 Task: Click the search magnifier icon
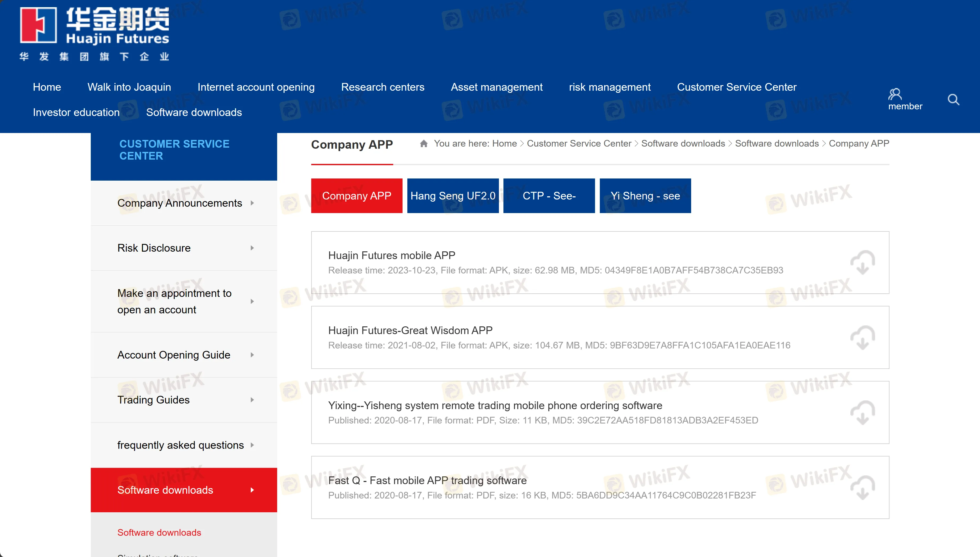coord(953,99)
